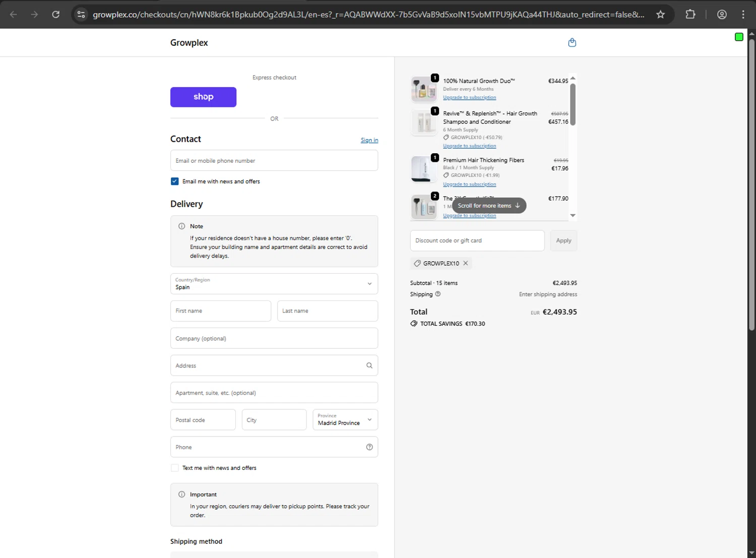This screenshot has width=756, height=558.
Task: Click the address search magnifier icon
Action: pos(369,365)
